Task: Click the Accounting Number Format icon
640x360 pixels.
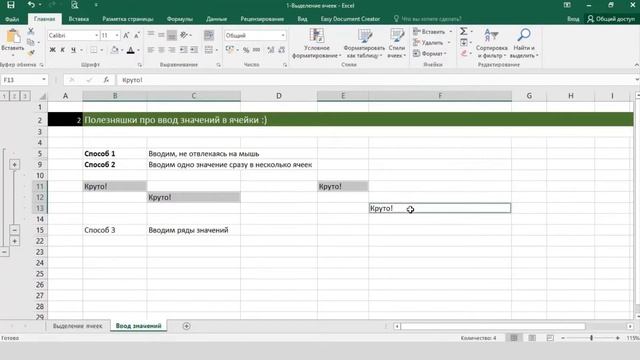Action: pyautogui.click(x=230, y=50)
